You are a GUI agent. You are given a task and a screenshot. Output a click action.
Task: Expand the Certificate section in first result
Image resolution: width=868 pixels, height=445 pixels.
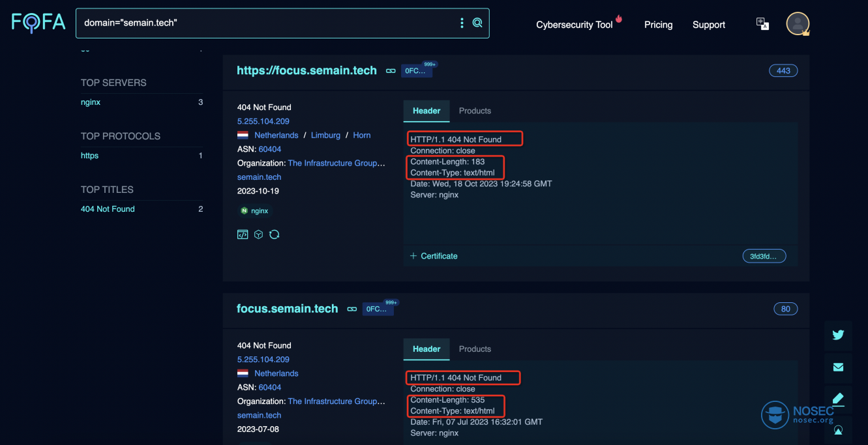434,256
